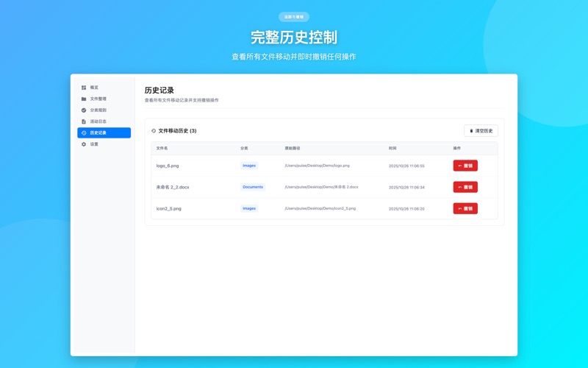Click the 设置 gear icon
The height and width of the screenshot is (368, 588).
84,144
